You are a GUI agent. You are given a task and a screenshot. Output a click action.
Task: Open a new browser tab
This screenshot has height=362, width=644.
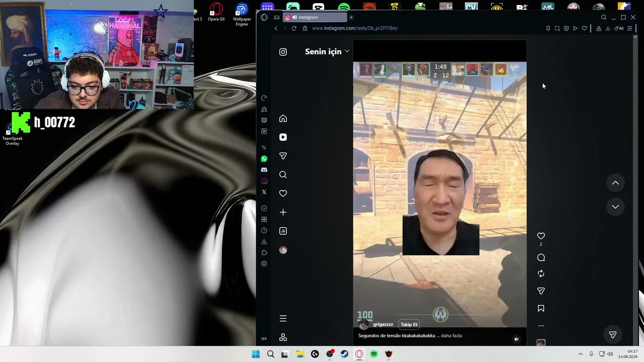tap(351, 18)
